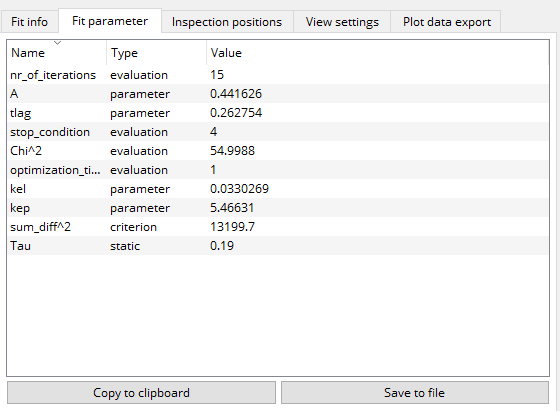Sort by the Name column header
The width and height of the screenshot is (560, 411).
tap(57, 53)
